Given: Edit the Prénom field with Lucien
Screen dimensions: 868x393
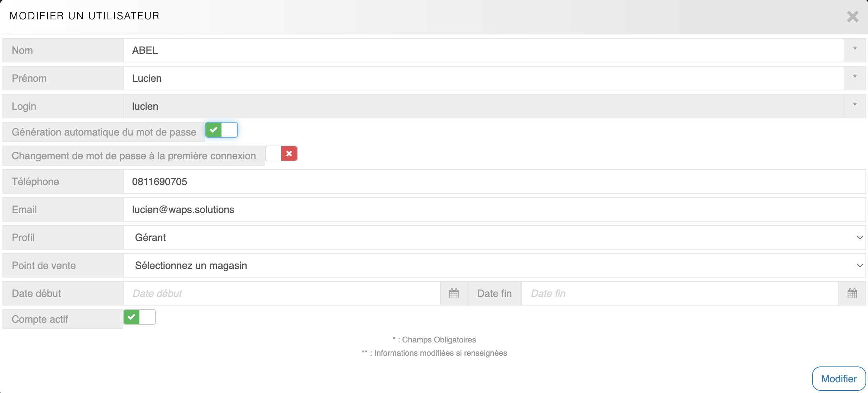Looking at the screenshot, I should 483,78.
